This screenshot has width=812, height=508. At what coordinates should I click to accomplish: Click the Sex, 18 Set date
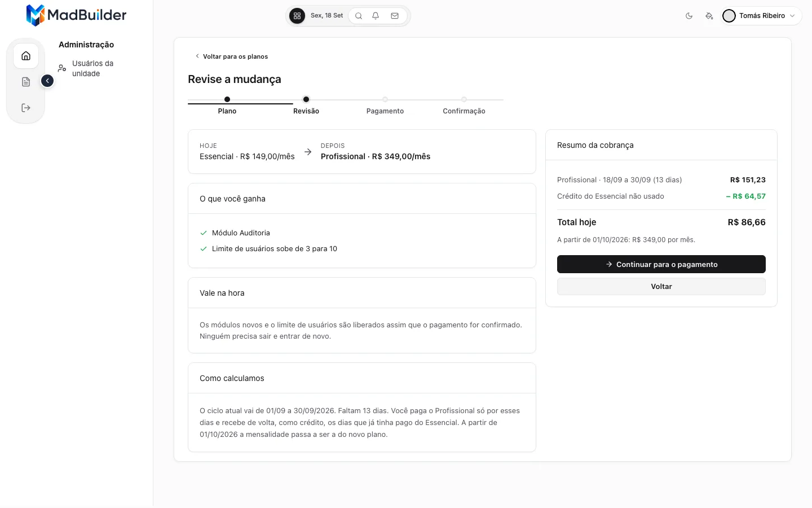tap(326, 16)
